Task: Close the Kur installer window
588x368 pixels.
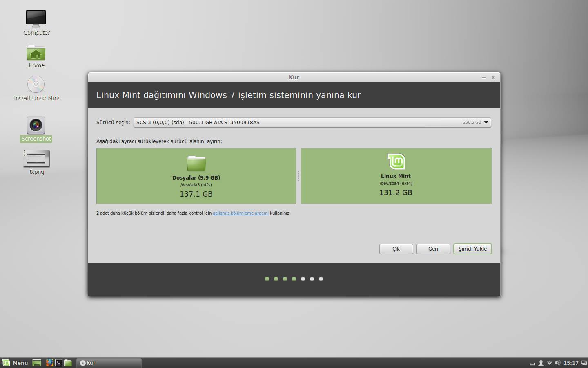Action: point(493,77)
